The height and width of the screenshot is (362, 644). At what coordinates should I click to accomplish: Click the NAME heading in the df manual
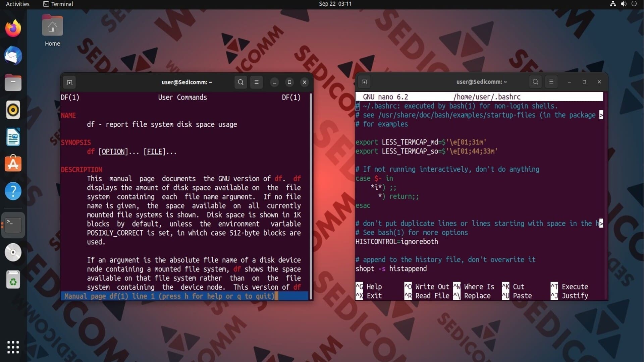68,115
